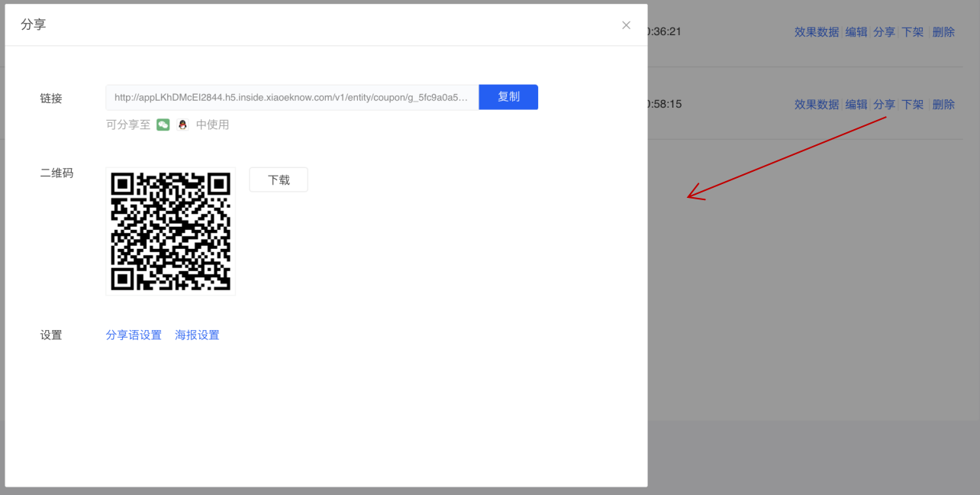
Task: Click 编辑 in the 58:15 row
Action: [x=856, y=105]
